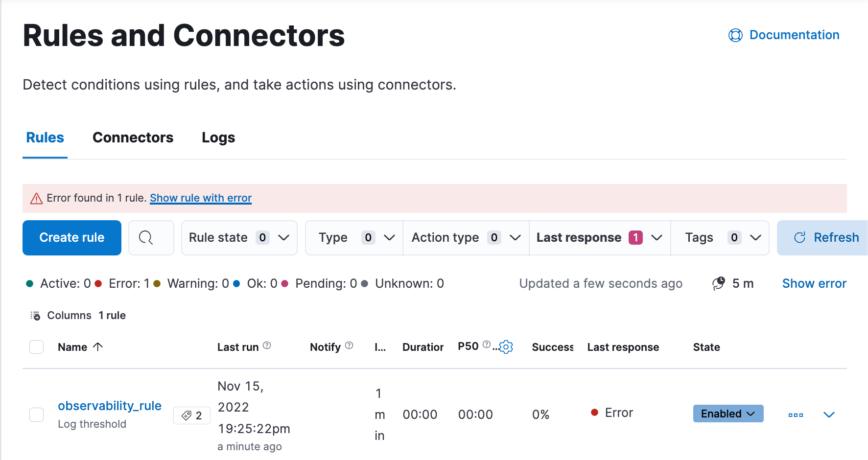
Task: Click the Notify column help icon
Action: click(x=349, y=345)
